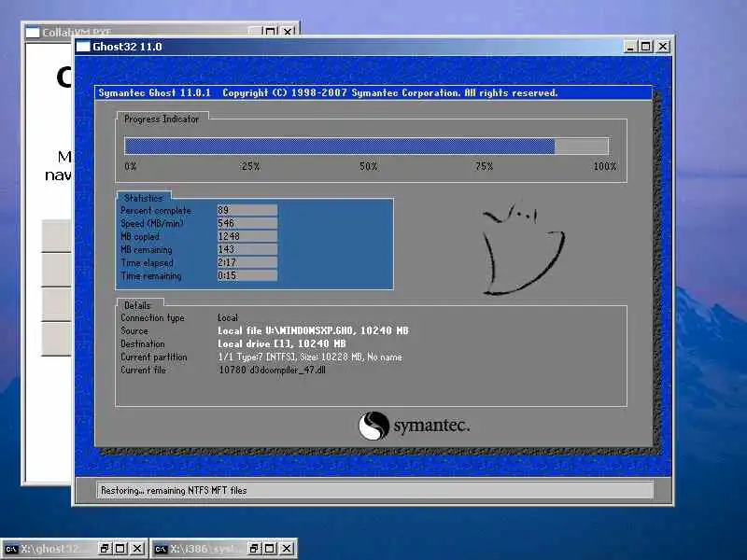The image size is (747, 560).
Task: Click the Ghost32 11.0 title bar text
Action: [127, 47]
